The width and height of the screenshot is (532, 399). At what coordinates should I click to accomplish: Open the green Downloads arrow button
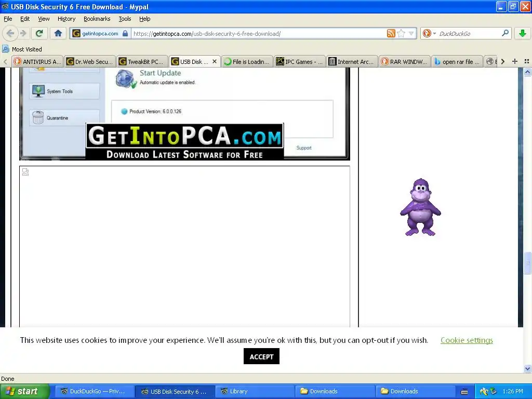point(523,33)
